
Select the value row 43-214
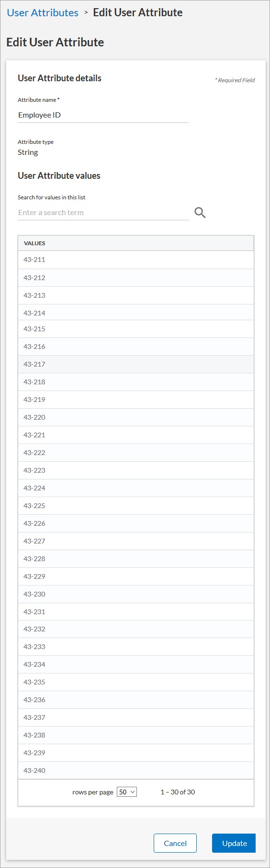(x=136, y=312)
